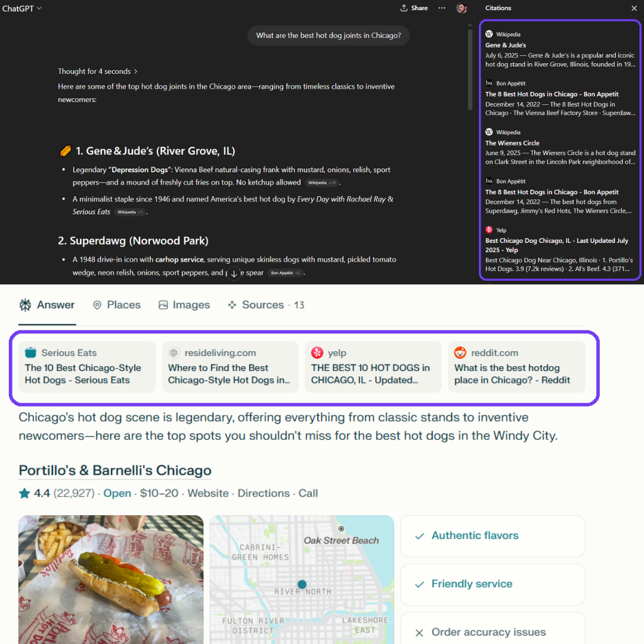The height and width of the screenshot is (644, 644).
Task: Click the River North map pin
Action: click(302, 584)
